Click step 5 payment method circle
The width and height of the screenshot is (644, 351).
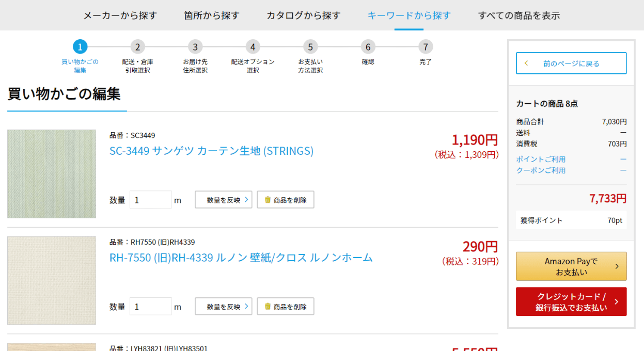[x=310, y=47]
